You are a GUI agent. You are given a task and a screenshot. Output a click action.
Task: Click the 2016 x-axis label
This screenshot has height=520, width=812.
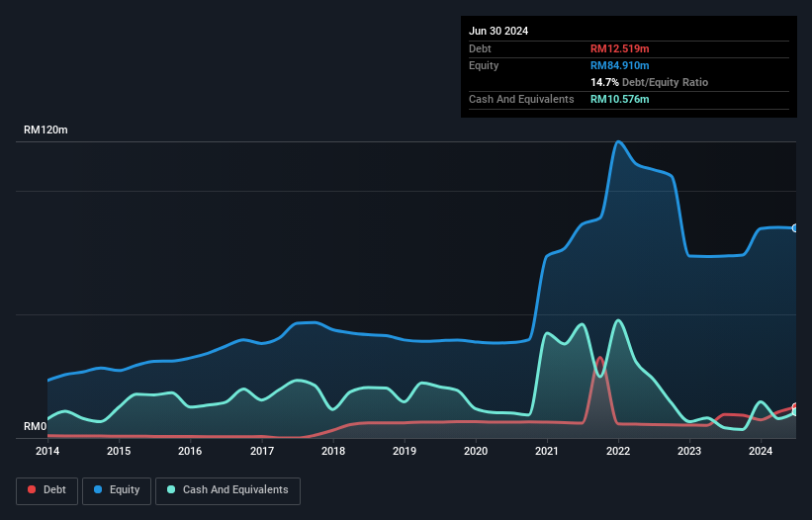190,451
